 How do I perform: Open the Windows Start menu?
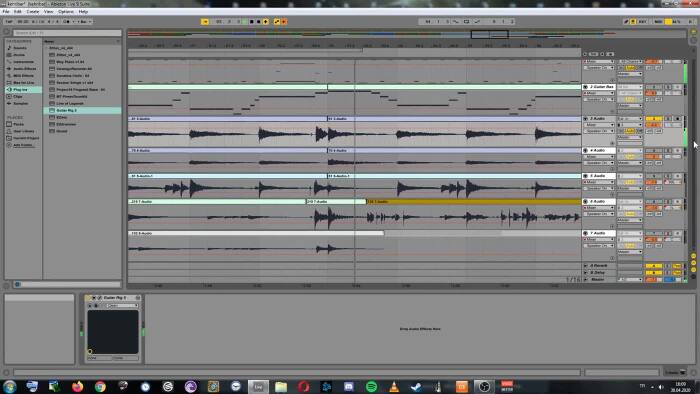click(x=9, y=386)
